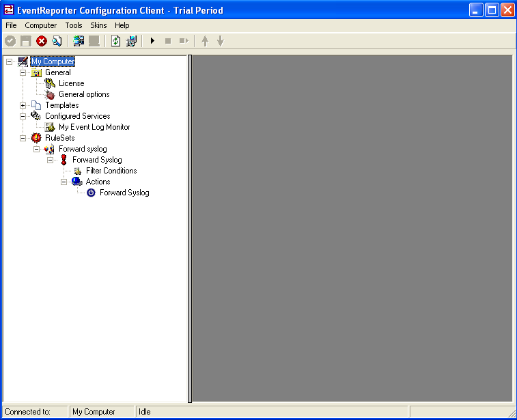Select General options in the tree
This screenshot has height=420, width=517.
[84, 94]
